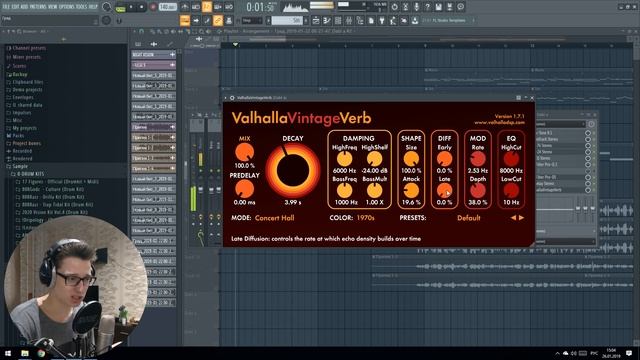Click the tempo display 140
Screen dimensions: 640x360
tap(168, 7)
